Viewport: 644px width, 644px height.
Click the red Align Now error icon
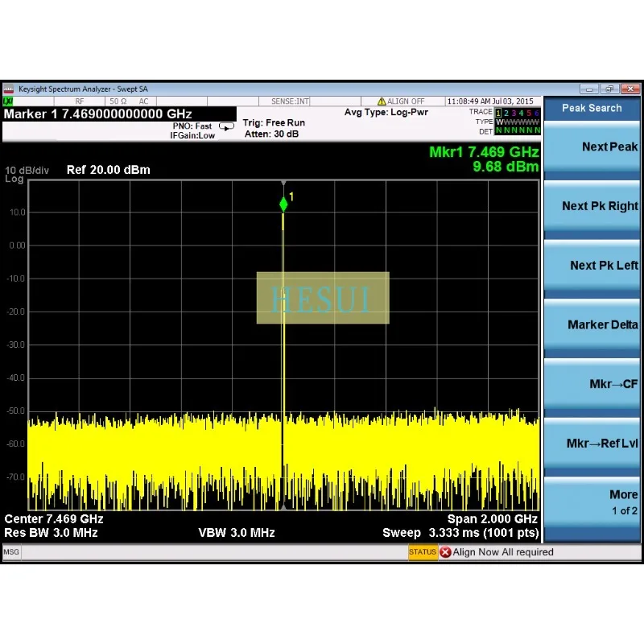(x=445, y=552)
